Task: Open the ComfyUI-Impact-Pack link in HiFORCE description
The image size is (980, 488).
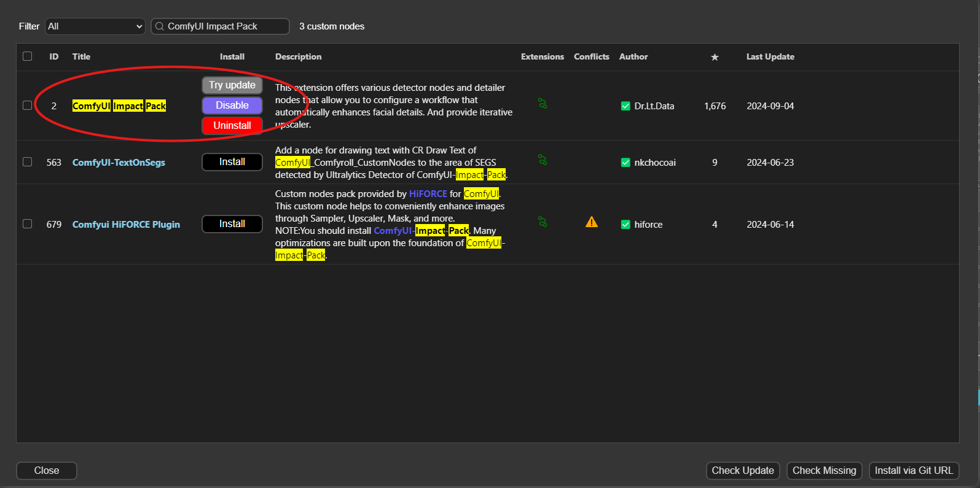Action: tap(421, 231)
